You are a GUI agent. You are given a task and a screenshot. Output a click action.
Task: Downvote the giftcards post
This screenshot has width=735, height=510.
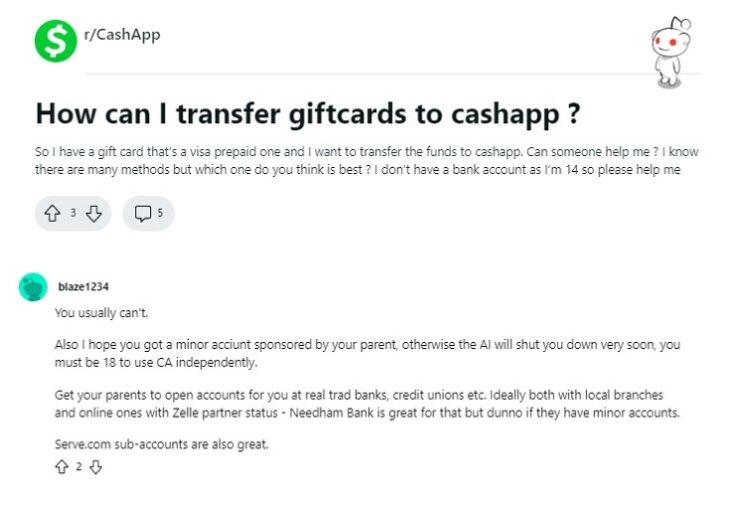pos(94,214)
